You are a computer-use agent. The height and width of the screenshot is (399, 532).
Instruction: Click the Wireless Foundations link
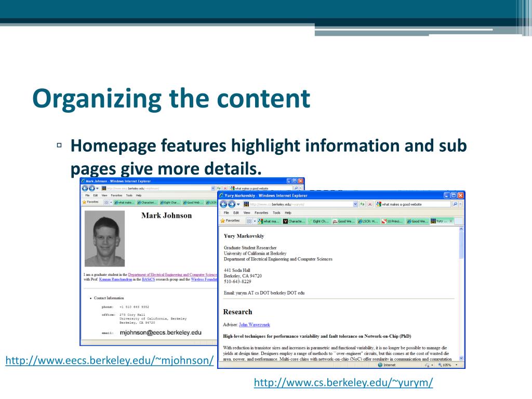point(204,279)
